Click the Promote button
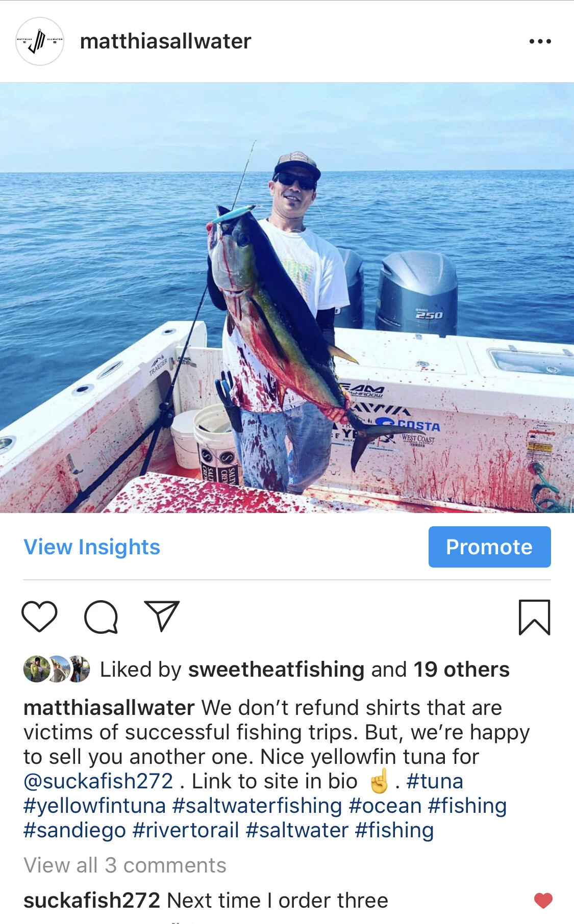The height and width of the screenshot is (924, 574). tap(489, 547)
